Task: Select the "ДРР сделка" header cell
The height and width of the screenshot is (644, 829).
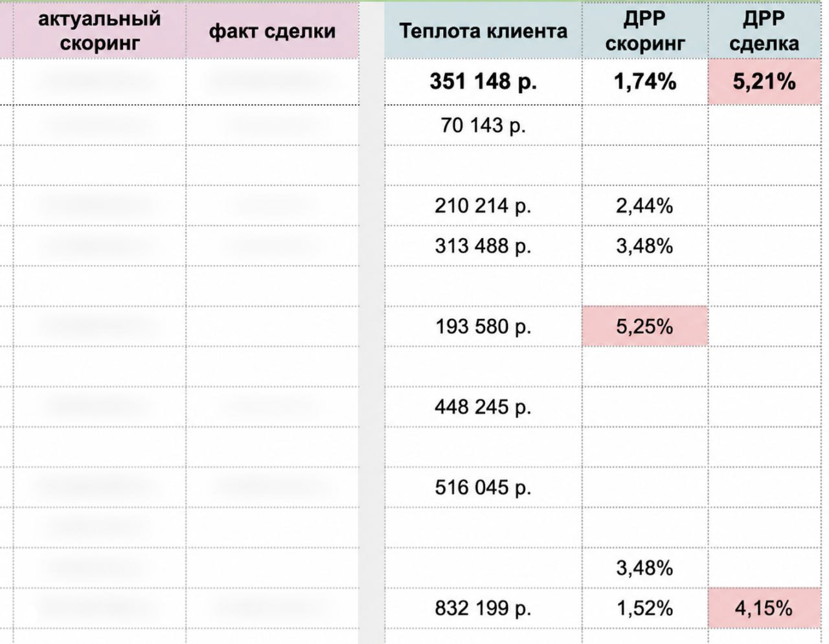Action: tap(764, 30)
